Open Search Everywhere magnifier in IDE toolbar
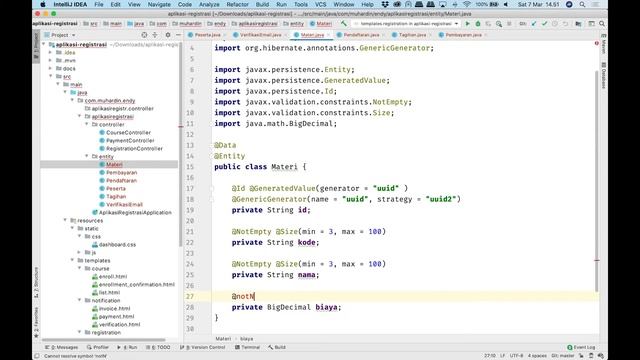 (602, 24)
